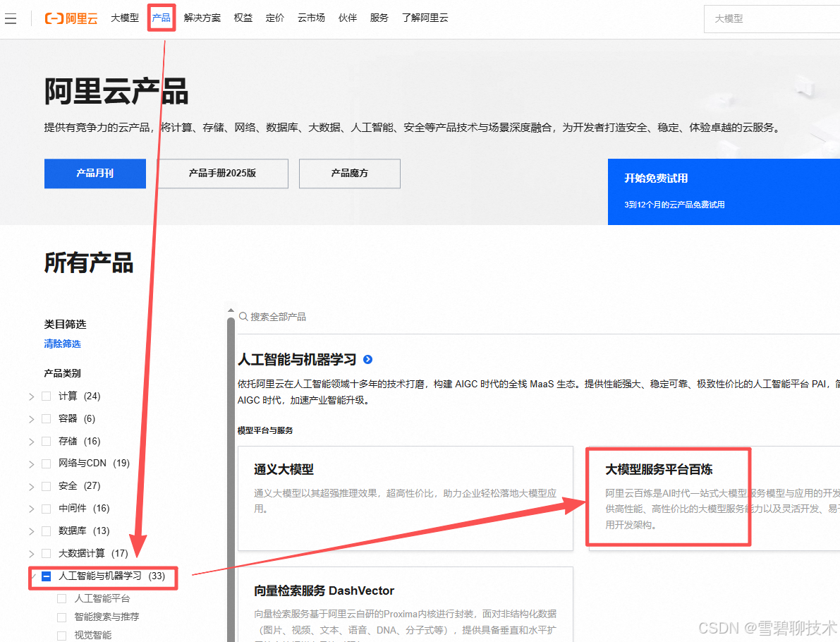
Task: Click the search magnifier in product search
Action: 243,317
